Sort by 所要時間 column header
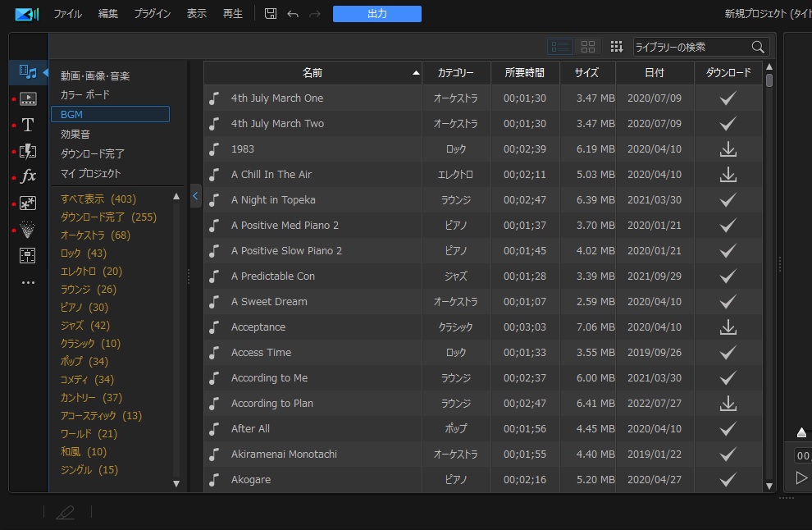 pyautogui.click(x=525, y=72)
